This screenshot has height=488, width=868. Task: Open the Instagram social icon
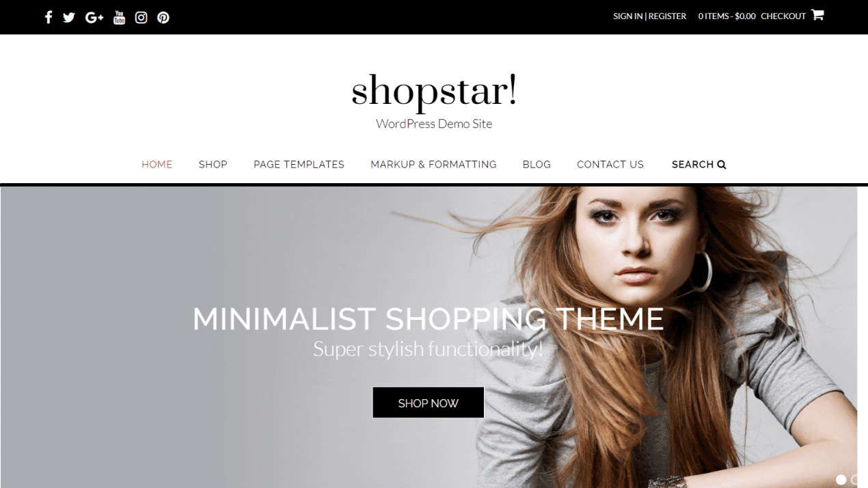click(141, 17)
